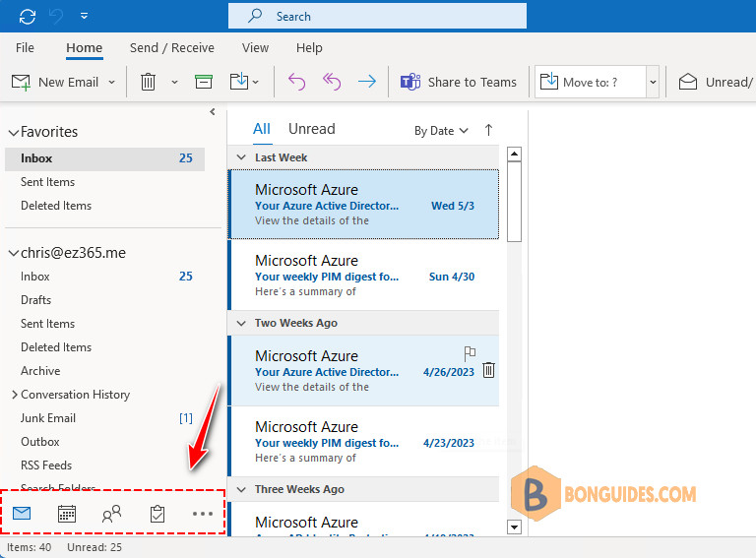Open the RSS Feeds folder
Screen dimensions: 756x558
(x=105, y=465)
